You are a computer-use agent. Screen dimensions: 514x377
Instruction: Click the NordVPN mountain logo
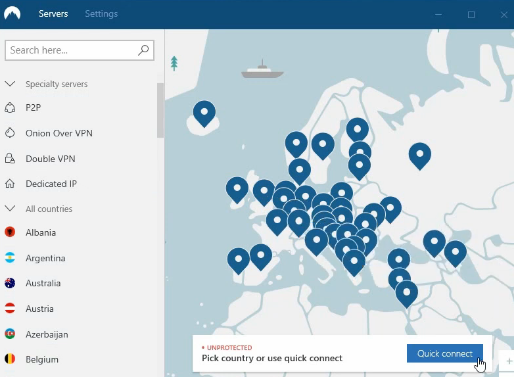click(x=12, y=13)
